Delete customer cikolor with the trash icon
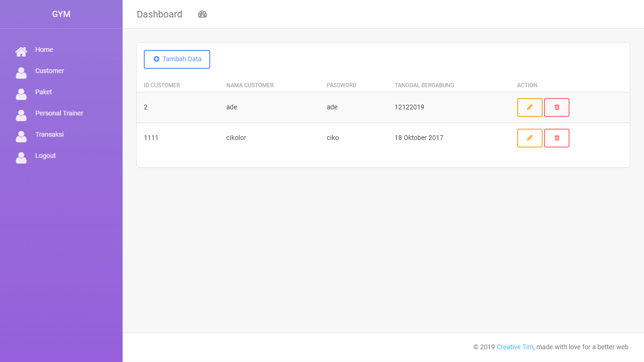This screenshot has width=644, height=362. click(x=557, y=138)
